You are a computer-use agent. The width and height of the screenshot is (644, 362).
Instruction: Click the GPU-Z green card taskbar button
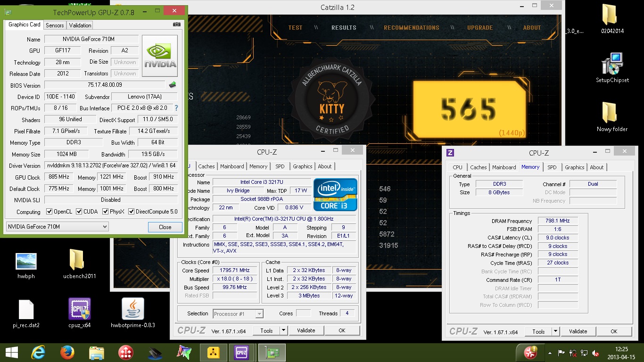[272, 353]
